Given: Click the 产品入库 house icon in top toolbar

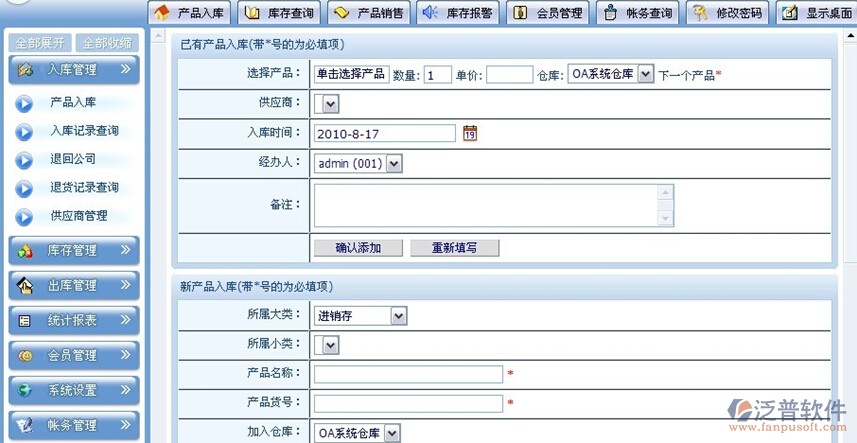Looking at the screenshot, I should point(162,13).
